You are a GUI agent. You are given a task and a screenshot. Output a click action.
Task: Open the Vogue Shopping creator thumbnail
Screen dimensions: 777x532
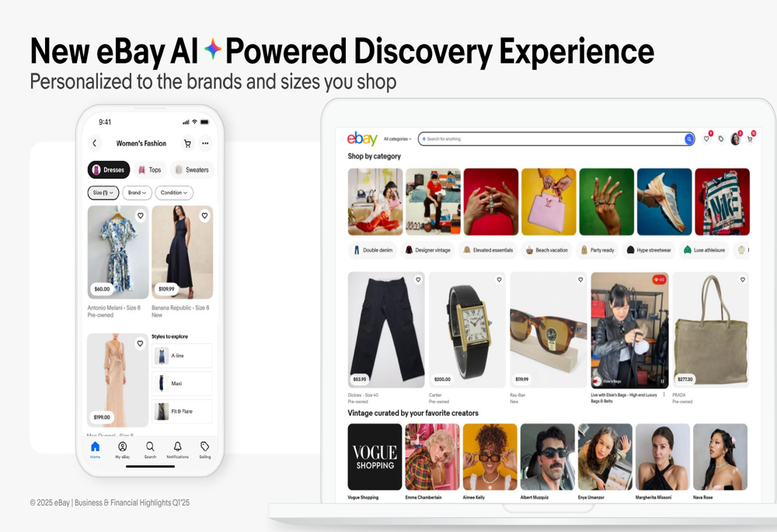pyautogui.click(x=375, y=457)
